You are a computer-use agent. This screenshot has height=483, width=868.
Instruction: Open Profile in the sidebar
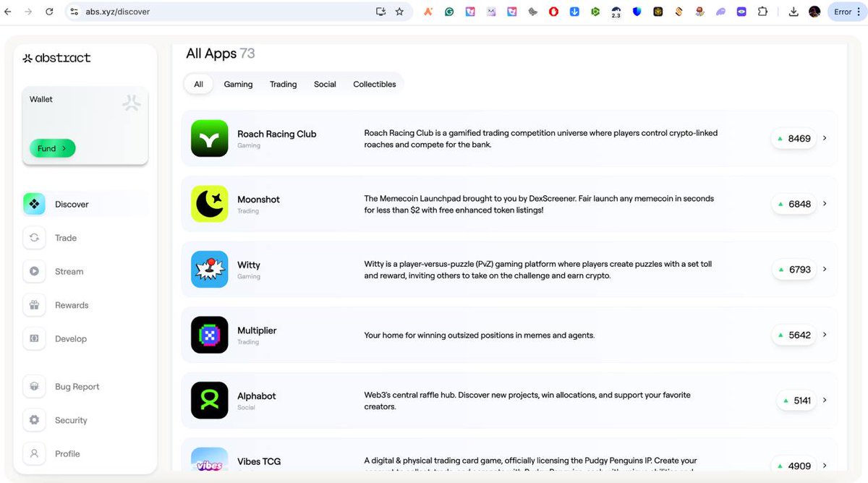click(x=85, y=454)
